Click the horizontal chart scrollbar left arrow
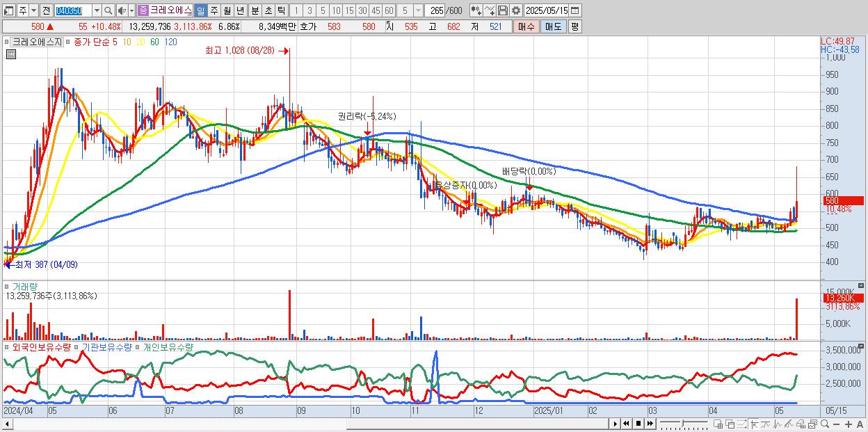868x432 pixels. (x=7, y=423)
